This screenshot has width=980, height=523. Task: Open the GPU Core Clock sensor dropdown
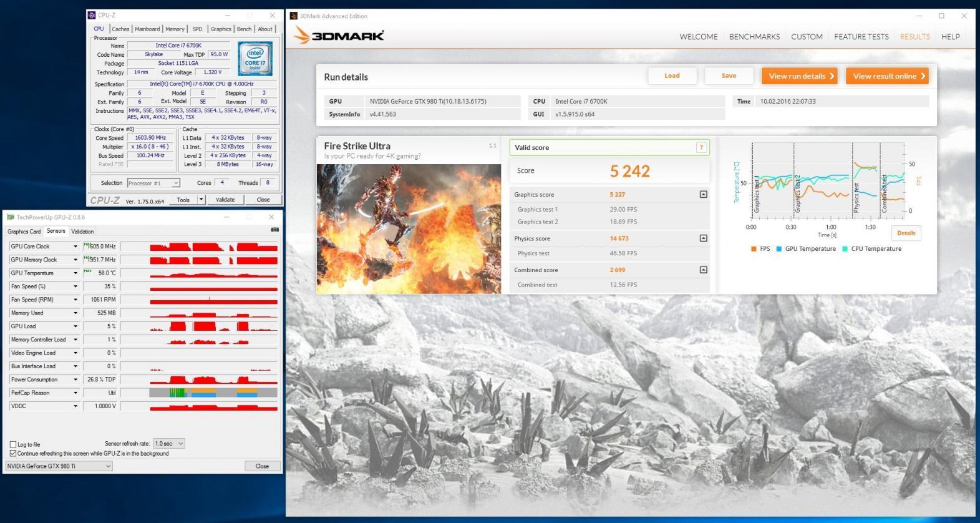click(x=75, y=247)
